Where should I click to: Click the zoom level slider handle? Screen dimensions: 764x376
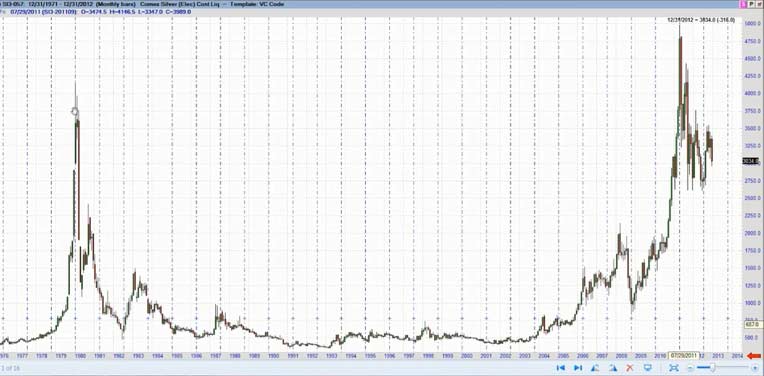[712, 368]
